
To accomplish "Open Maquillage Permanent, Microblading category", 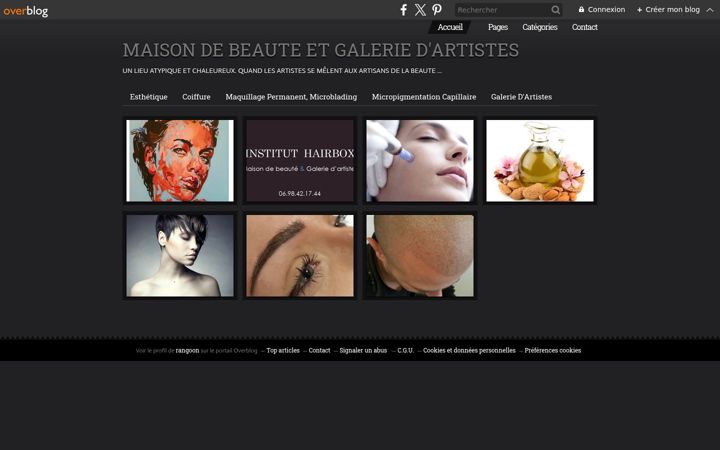I will (291, 97).
